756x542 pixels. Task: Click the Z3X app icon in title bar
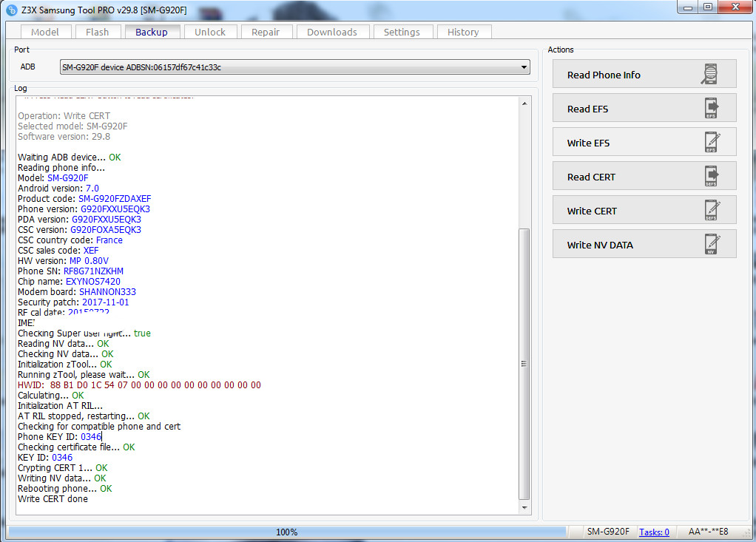tap(12, 10)
